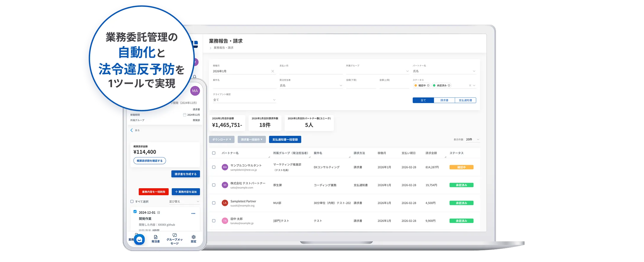This screenshot has height=262, width=644.
Task: Open 設定 gear icon in phone bottom bar
Action: click(193, 237)
